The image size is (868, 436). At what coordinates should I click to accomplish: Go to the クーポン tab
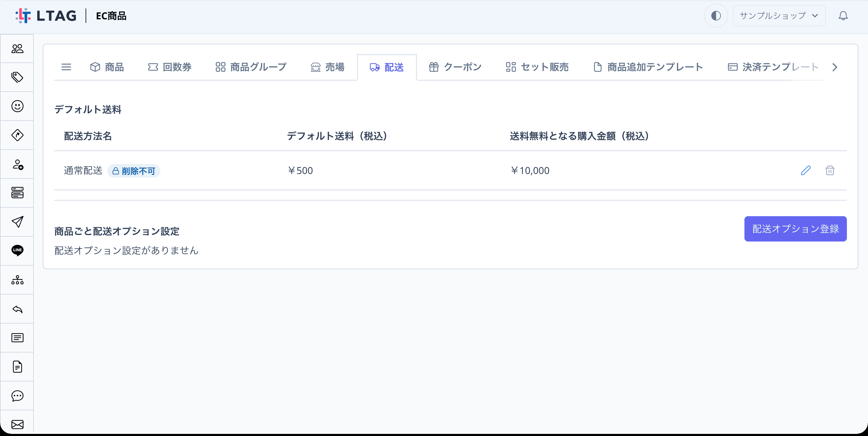tap(455, 67)
